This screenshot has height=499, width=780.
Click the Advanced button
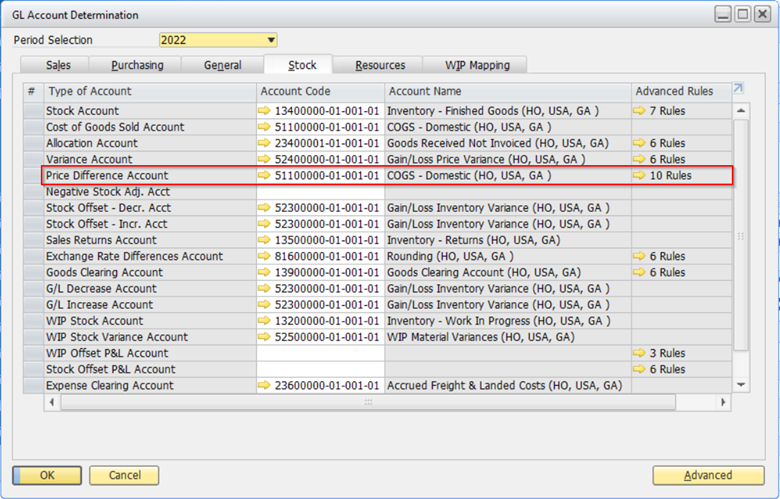[707, 476]
